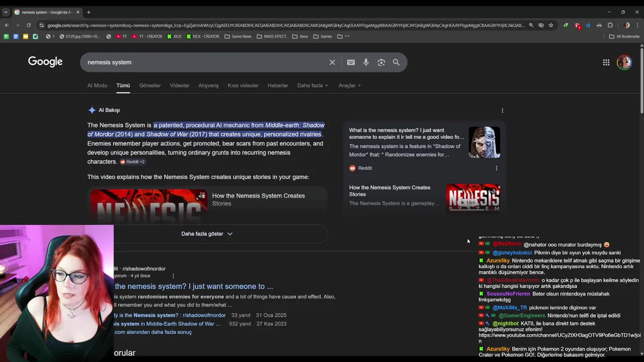Open the on-screen keyboard input tool

point(351,62)
